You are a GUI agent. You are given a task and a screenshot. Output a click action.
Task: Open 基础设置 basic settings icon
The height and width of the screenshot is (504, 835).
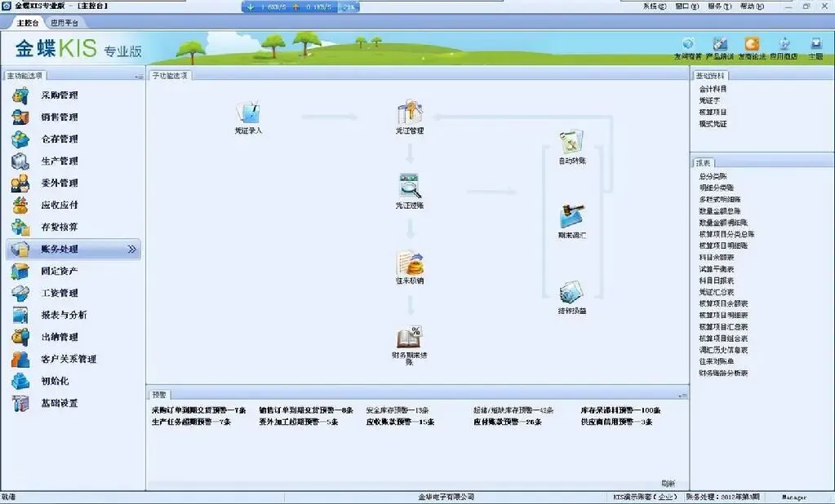(20, 403)
